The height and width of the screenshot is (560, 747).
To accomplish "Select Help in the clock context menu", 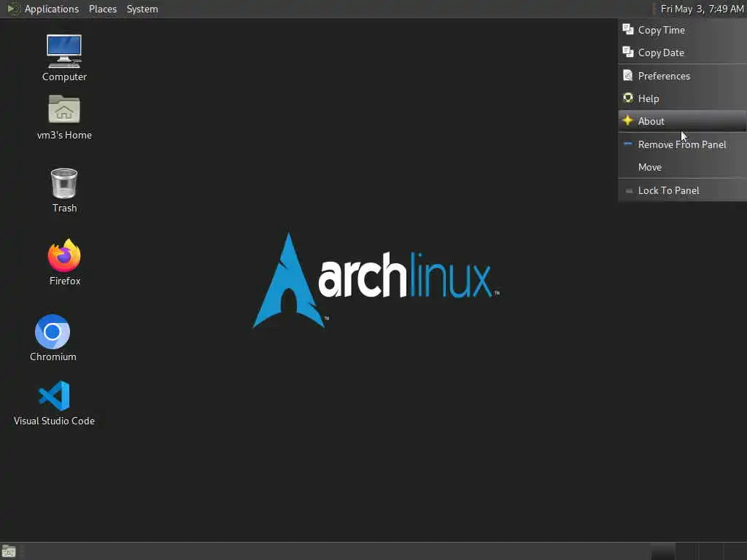I will (682, 98).
